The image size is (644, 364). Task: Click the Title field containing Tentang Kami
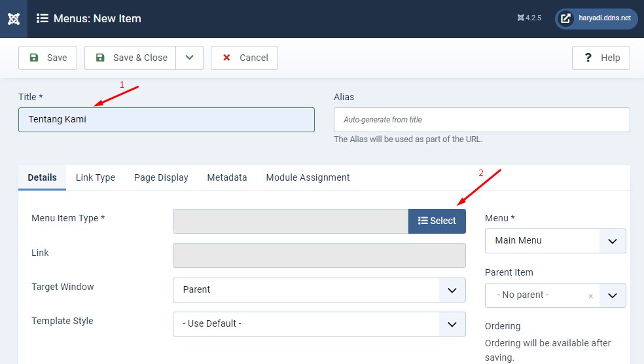click(166, 120)
